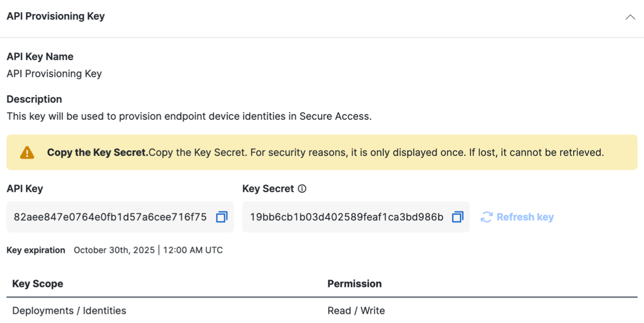Click the Read / Write permission cell
Screen dimensions: 644x323
click(x=356, y=311)
